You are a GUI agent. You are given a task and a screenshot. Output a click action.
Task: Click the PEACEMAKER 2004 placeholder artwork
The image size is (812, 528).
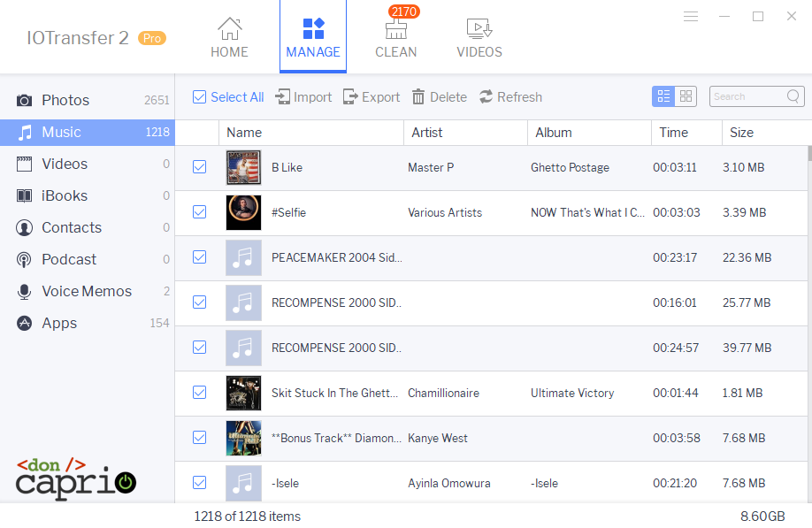point(243,257)
